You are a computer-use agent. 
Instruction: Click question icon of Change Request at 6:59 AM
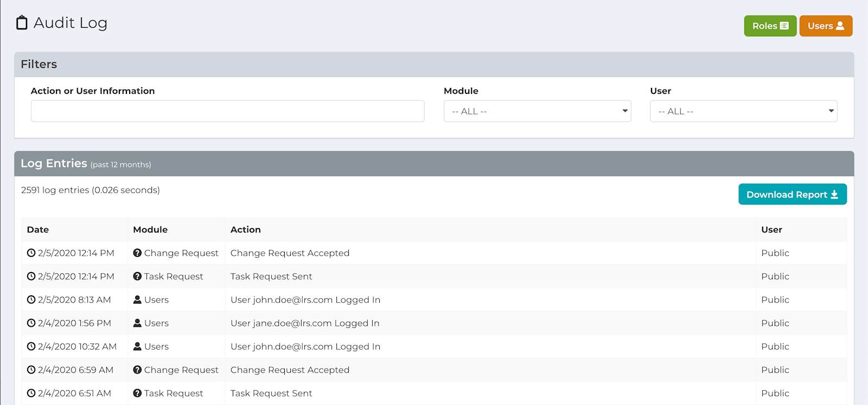[x=137, y=370]
